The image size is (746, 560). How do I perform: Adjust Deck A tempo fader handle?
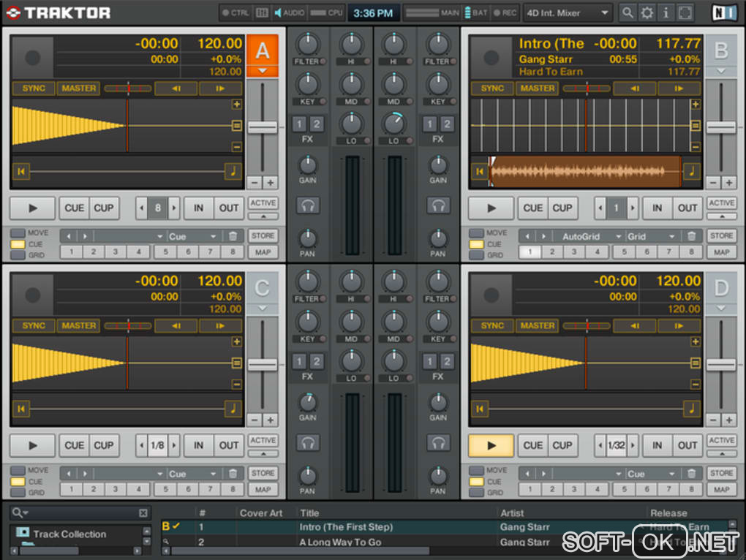262,127
